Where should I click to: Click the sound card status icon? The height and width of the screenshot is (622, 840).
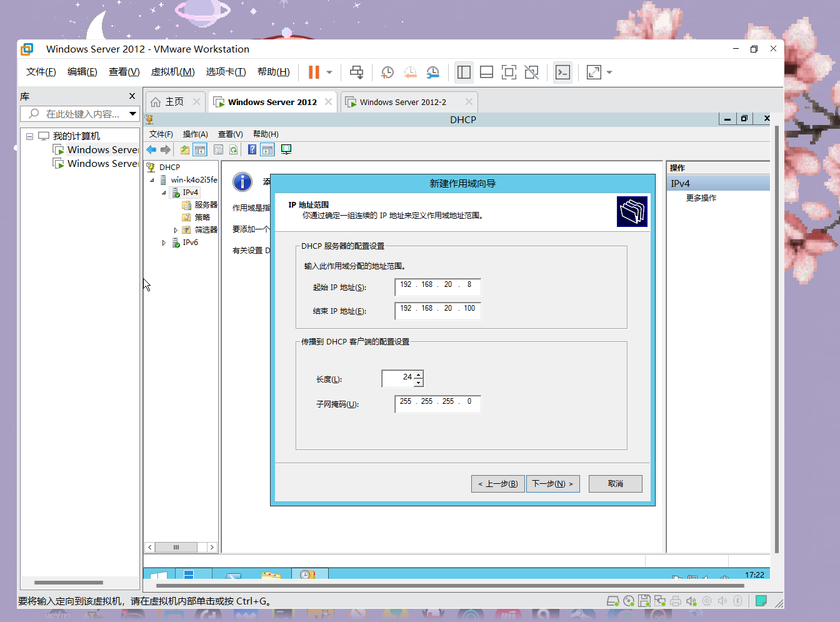pyautogui.click(x=691, y=601)
